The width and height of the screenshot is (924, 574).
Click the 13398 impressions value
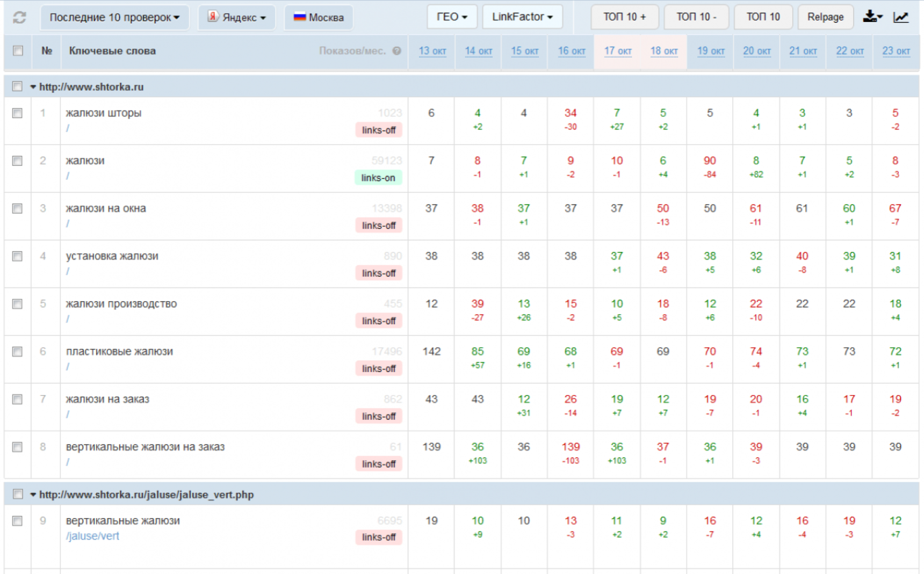(387, 208)
